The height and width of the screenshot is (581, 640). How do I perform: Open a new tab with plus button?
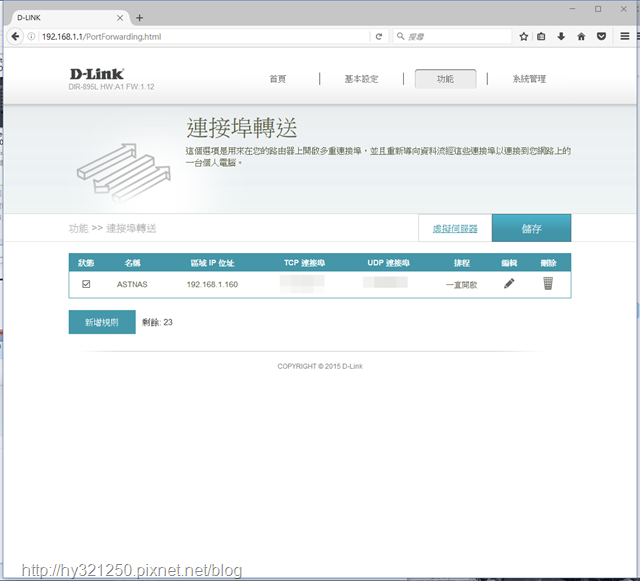point(140,18)
